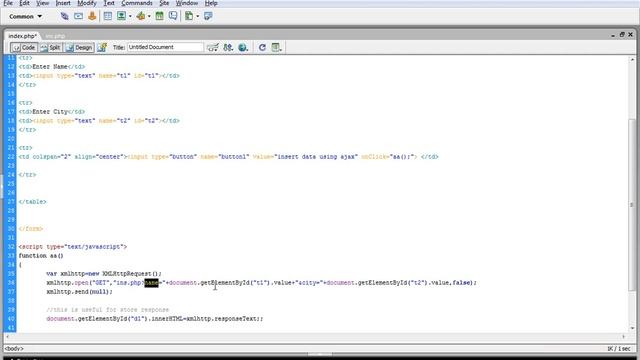Image resolution: width=640 pixels, height=360 pixels.
Task: Open the View Options icon menu
Action: point(276,47)
